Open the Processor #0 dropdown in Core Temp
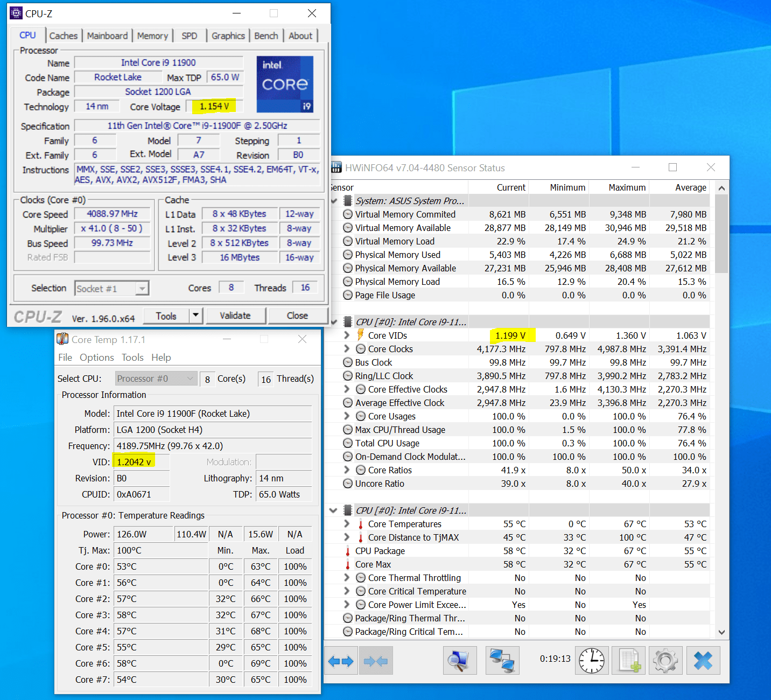 [x=156, y=379]
